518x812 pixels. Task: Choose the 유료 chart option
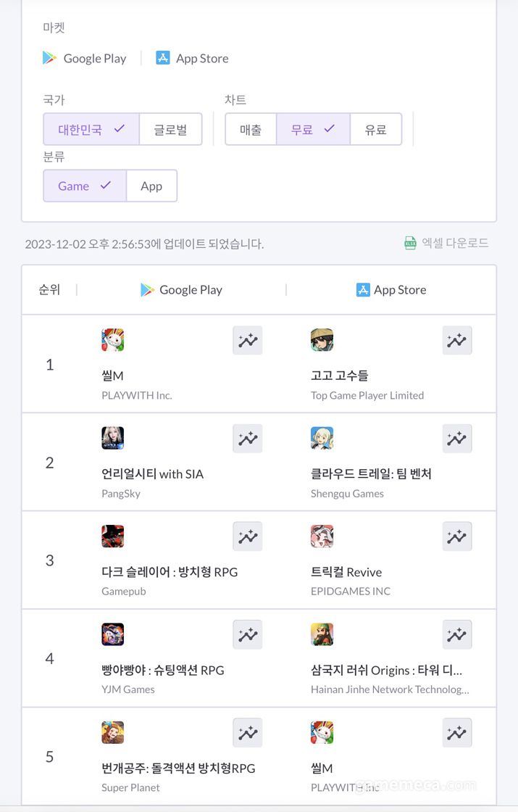[375, 130]
